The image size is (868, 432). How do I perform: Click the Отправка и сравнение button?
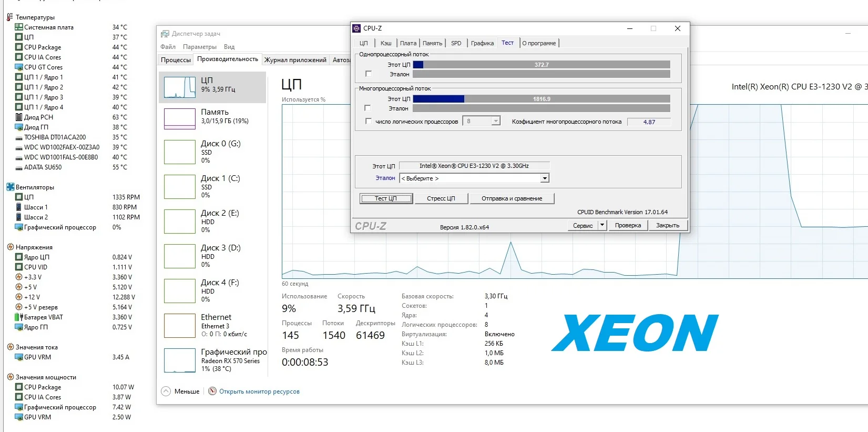point(512,198)
